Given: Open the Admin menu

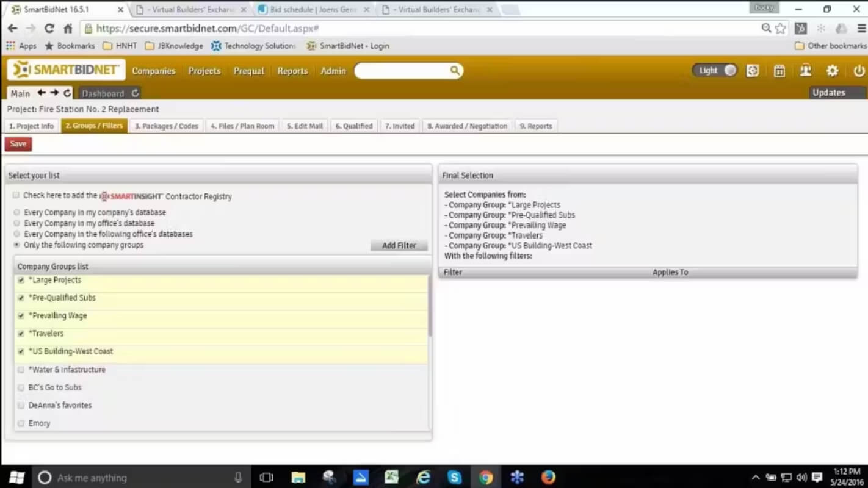Looking at the screenshot, I should [333, 71].
